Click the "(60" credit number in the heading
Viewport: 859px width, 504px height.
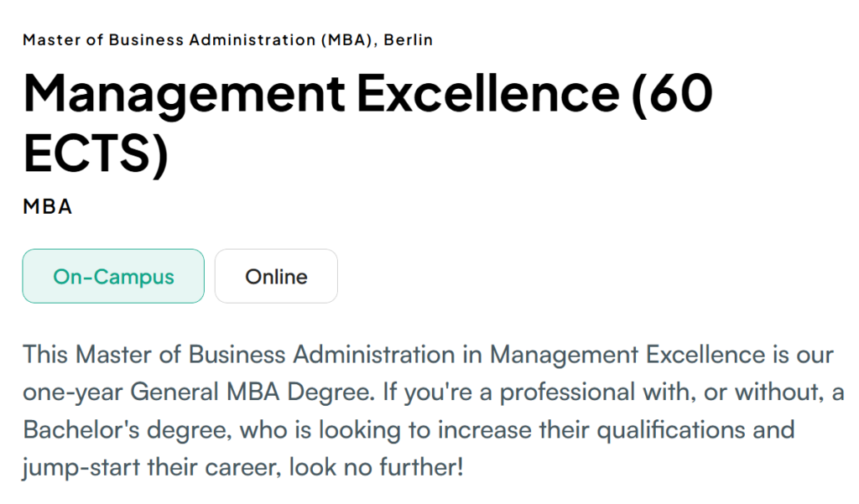tap(671, 93)
